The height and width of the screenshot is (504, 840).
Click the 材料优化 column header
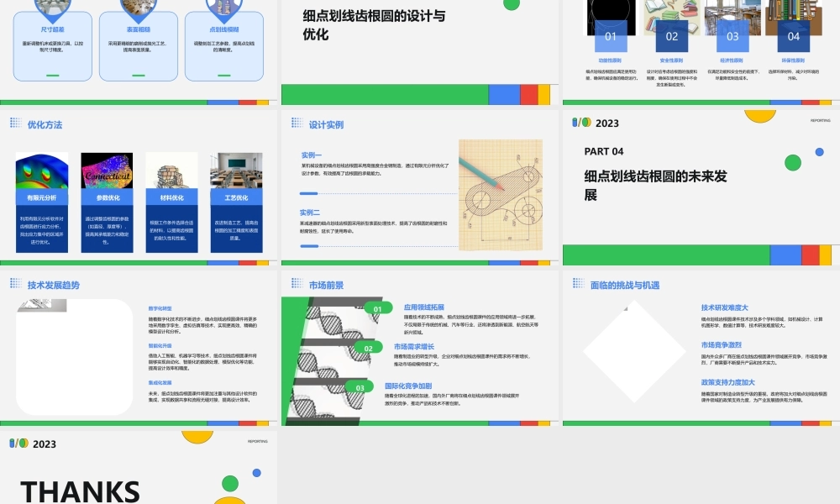coord(172,197)
